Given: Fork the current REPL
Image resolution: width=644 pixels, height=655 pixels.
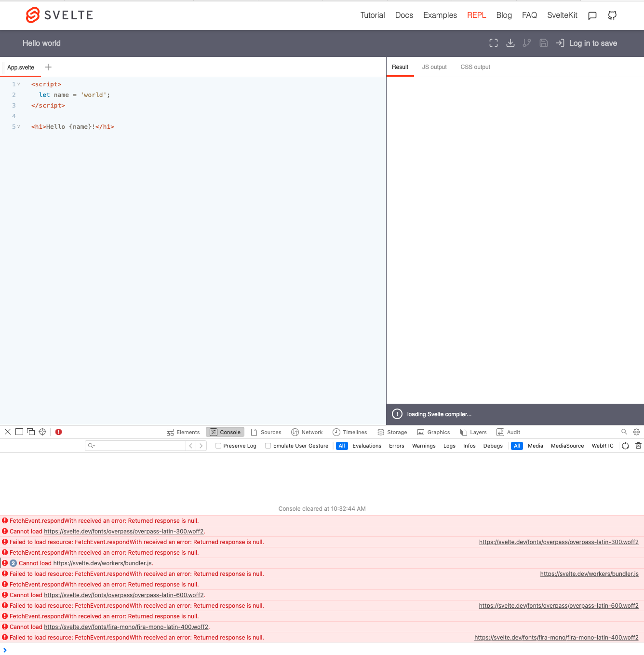Looking at the screenshot, I should click(526, 43).
